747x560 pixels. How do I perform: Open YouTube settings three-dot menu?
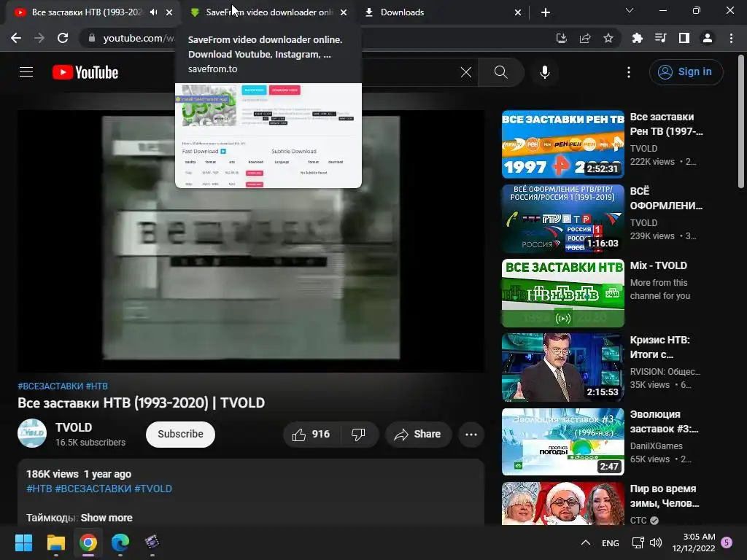(629, 72)
